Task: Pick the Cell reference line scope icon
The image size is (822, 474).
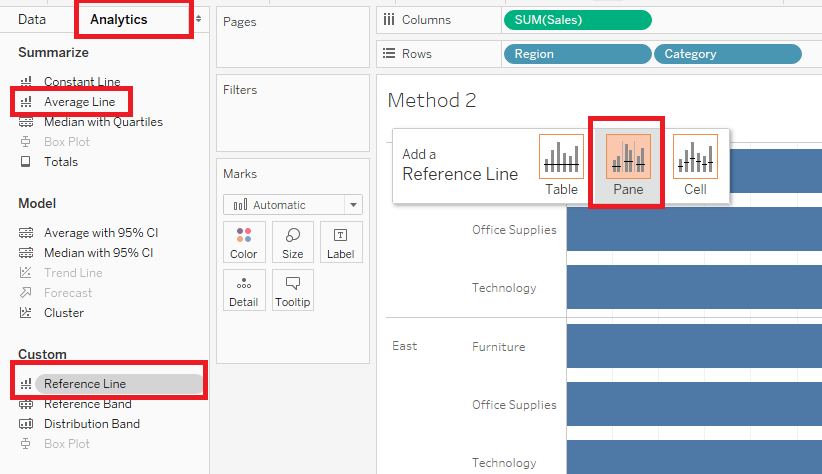Action: 695,156
